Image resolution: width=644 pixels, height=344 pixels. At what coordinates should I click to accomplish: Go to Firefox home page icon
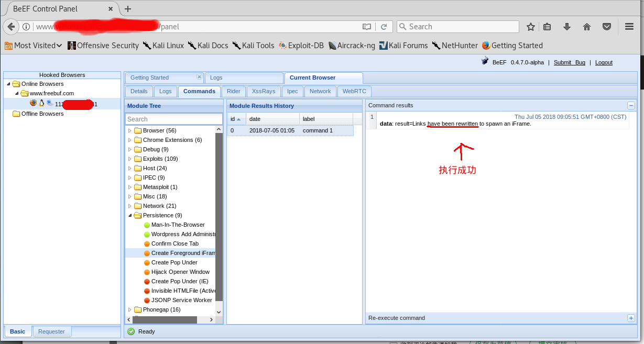[587, 27]
